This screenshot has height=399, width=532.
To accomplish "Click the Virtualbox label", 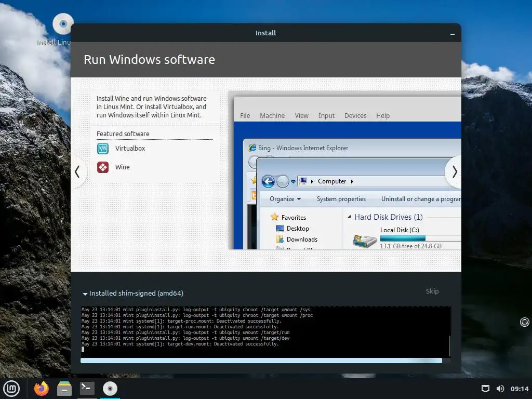I will 130,148.
